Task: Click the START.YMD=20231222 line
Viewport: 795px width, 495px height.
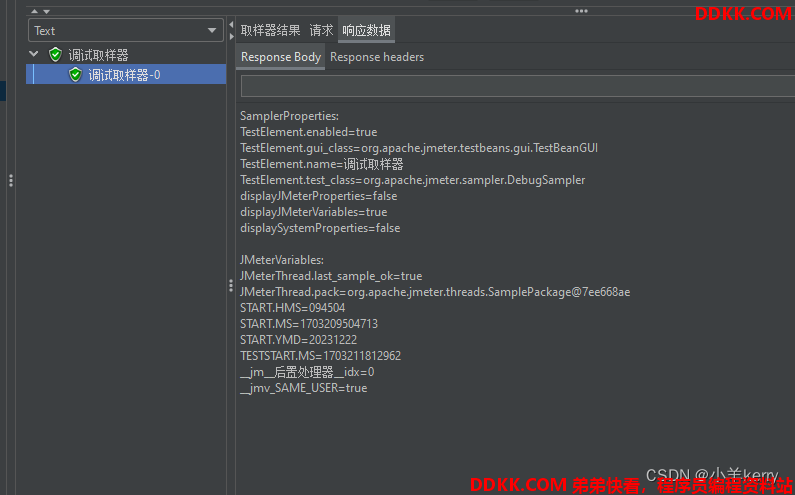Action: [298, 340]
